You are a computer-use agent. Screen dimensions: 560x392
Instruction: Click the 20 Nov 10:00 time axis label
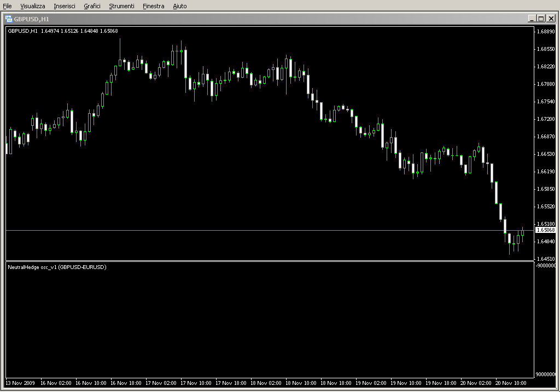511,383
